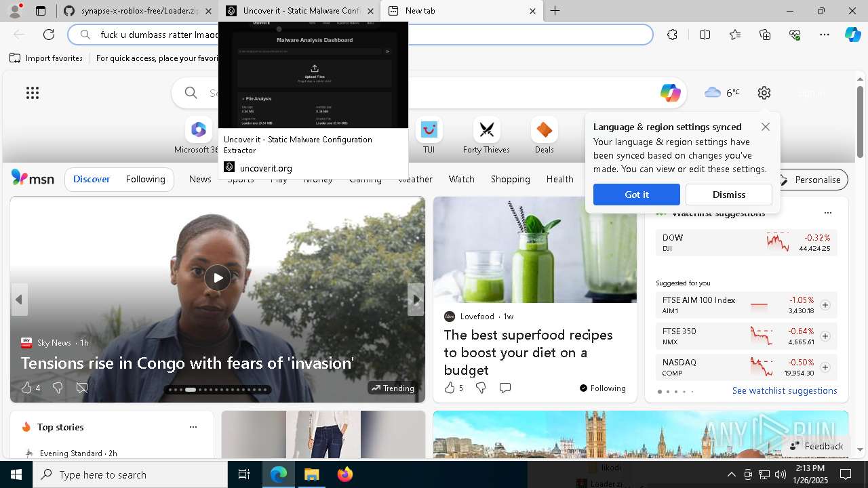Refresh the current page
The width and height of the screenshot is (868, 488).
tap(49, 35)
